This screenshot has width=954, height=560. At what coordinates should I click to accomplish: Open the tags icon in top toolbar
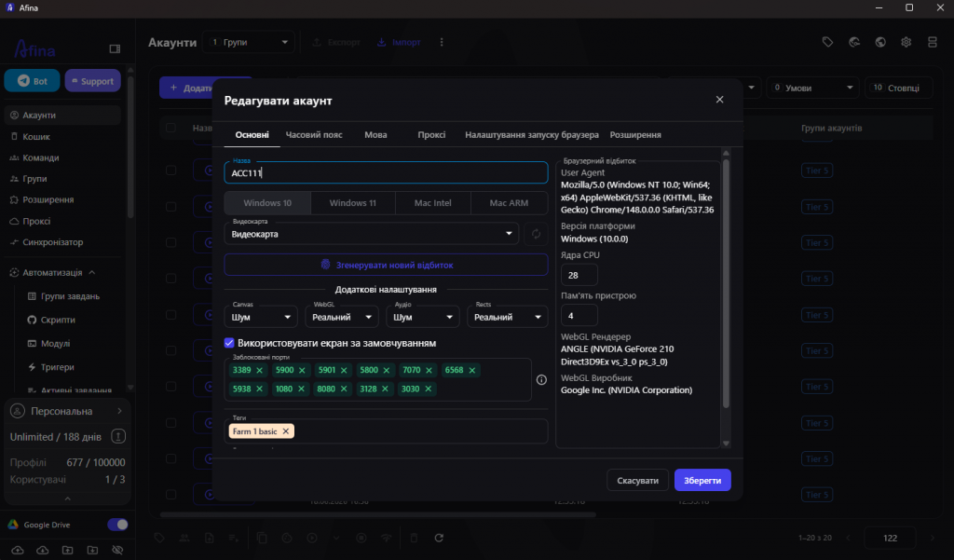coord(827,42)
